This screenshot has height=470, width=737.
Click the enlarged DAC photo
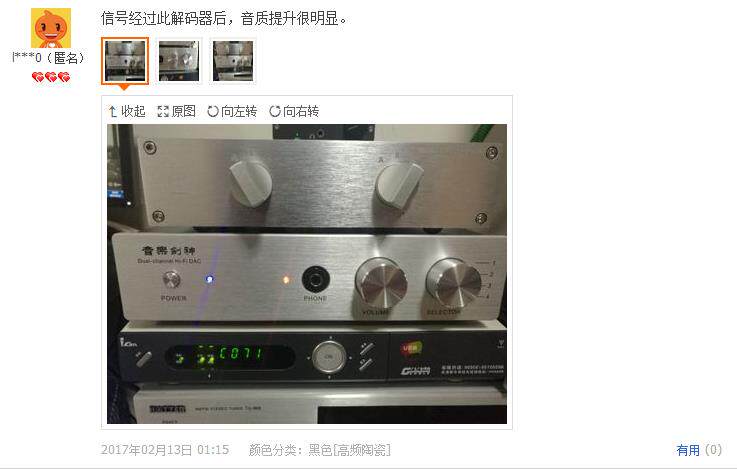point(307,274)
